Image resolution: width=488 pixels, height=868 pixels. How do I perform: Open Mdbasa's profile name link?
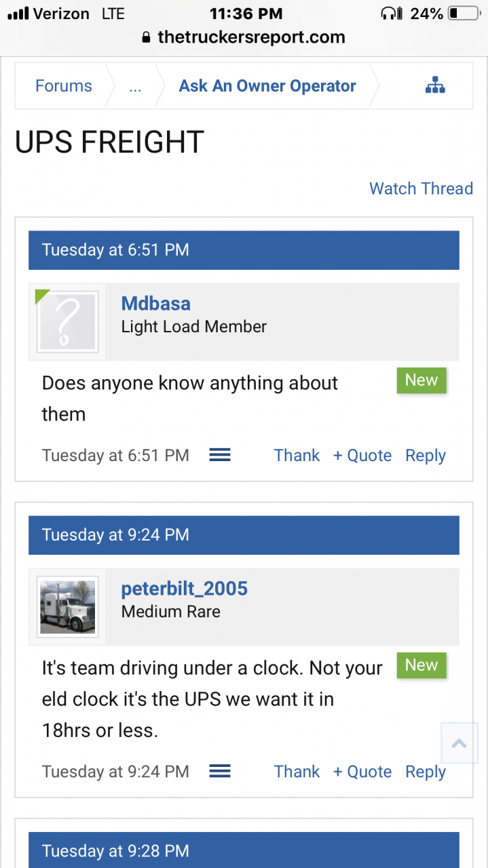click(155, 303)
